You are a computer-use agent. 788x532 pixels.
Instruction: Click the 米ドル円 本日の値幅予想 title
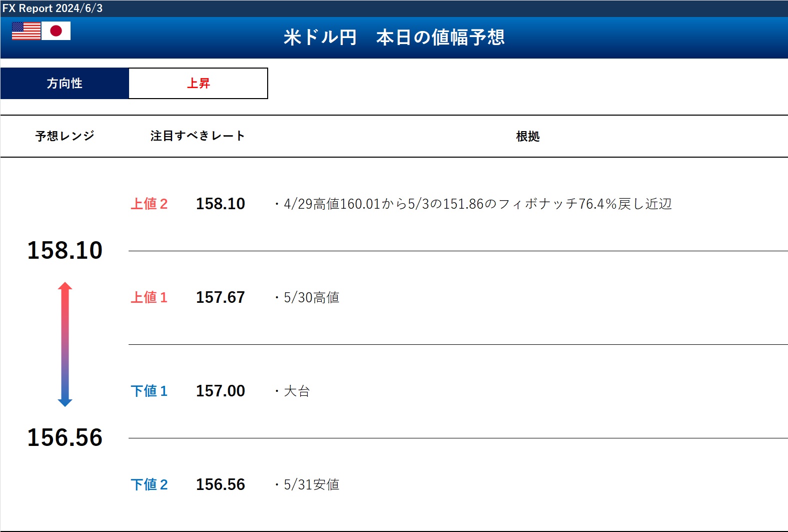pos(394,38)
